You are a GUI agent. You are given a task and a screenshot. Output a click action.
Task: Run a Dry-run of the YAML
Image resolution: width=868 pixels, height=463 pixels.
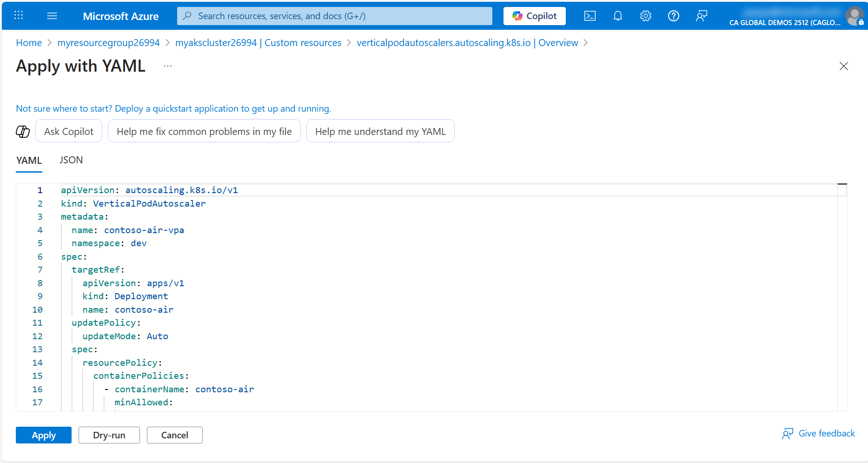click(x=109, y=435)
